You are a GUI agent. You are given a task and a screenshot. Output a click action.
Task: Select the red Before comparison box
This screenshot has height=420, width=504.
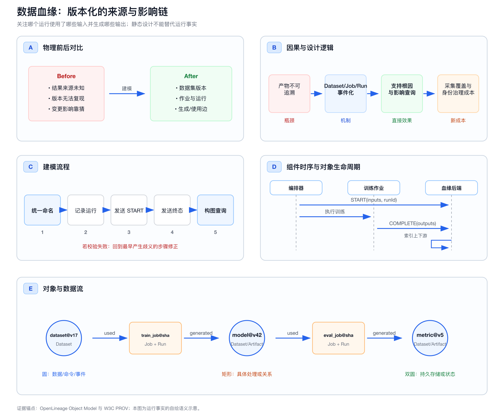coord(66,94)
